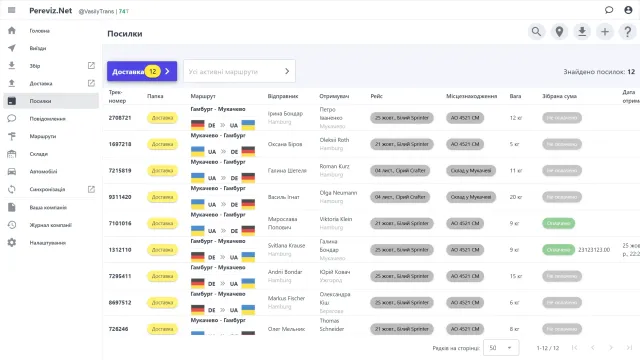640x360 pixels.
Task: Click unpaid badge in row 9311420
Action: pos(562,197)
